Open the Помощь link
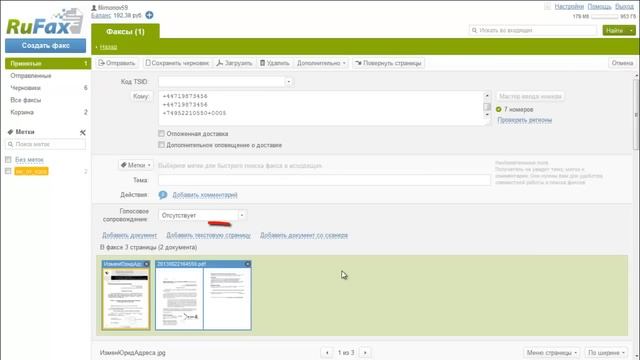The height and width of the screenshot is (360, 640). point(599,7)
